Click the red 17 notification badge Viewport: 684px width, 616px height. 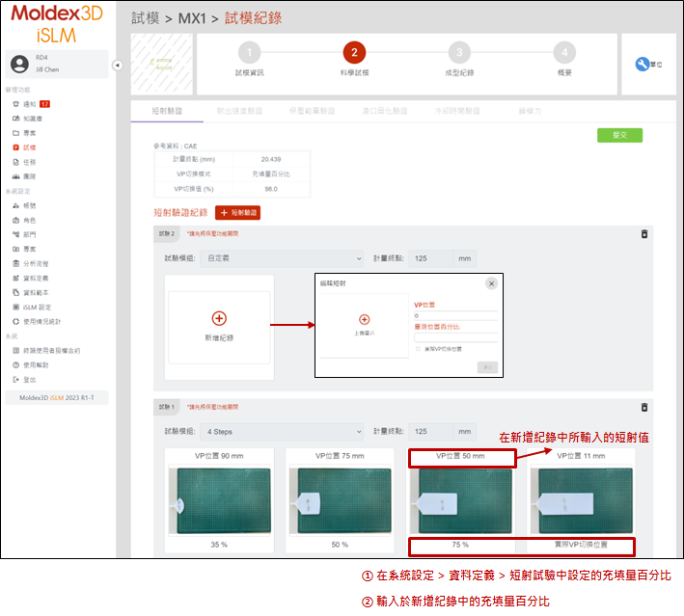(x=44, y=104)
